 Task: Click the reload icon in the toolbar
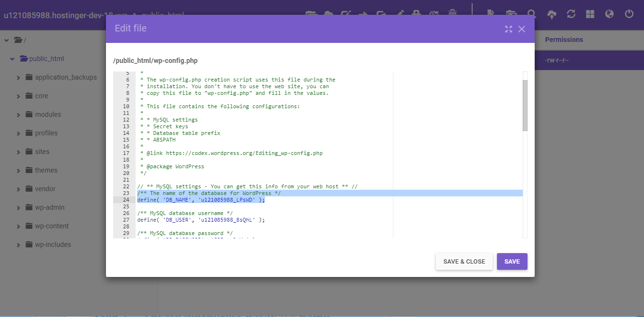pos(571,14)
